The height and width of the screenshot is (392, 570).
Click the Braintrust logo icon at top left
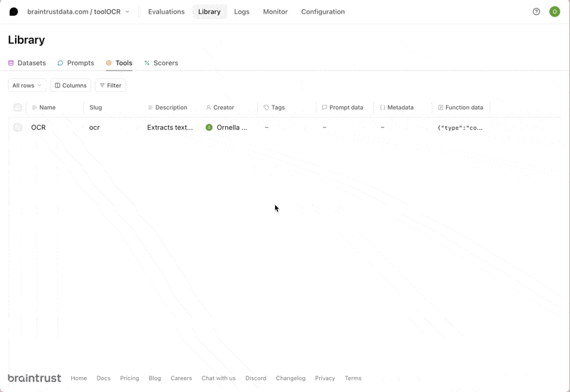[x=14, y=11]
